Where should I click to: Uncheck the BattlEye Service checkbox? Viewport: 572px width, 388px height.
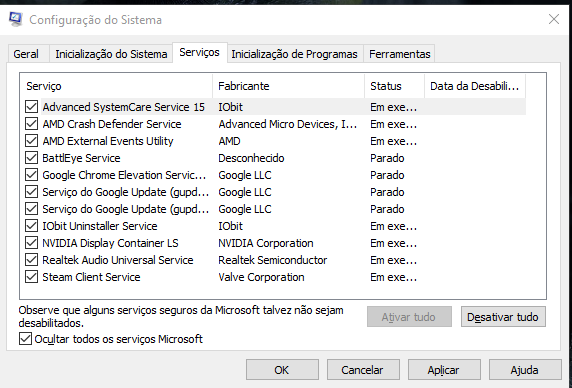31,158
